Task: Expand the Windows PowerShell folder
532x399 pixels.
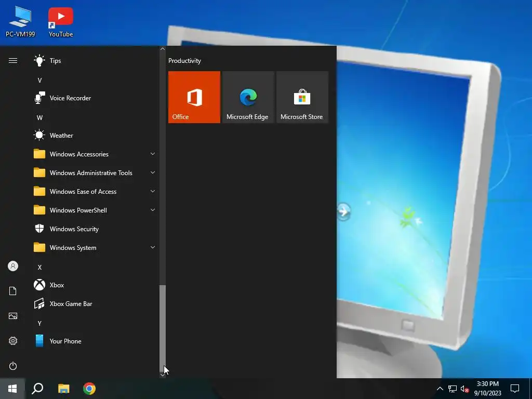Action: pyautogui.click(x=95, y=210)
